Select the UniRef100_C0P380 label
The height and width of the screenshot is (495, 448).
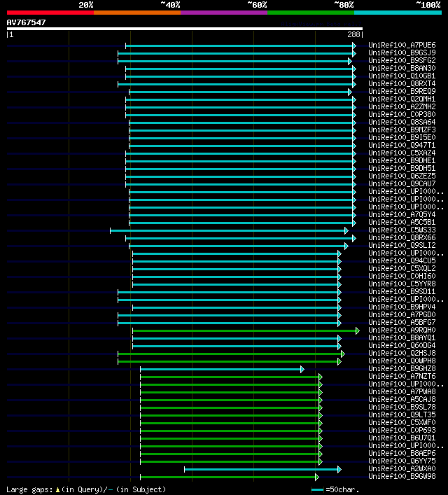pos(402,114)
